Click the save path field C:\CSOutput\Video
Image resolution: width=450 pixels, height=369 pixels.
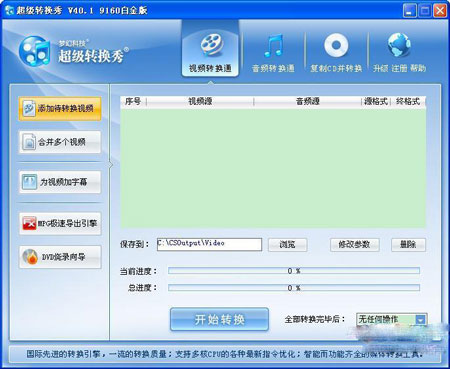tap(209, 244)
